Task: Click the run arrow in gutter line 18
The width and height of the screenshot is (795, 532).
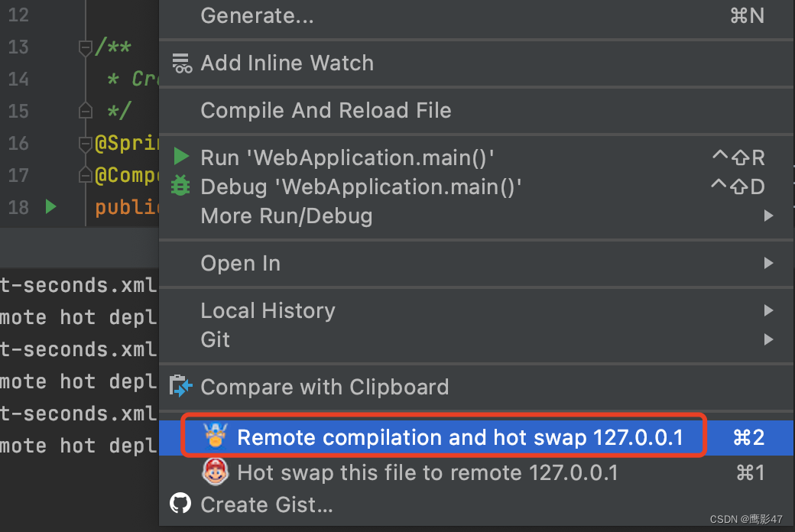Action: 50,206
